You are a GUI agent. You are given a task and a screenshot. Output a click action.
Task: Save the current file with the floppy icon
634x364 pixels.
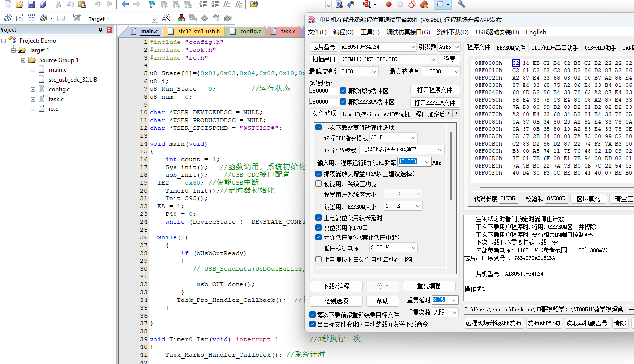click(31, 4)
